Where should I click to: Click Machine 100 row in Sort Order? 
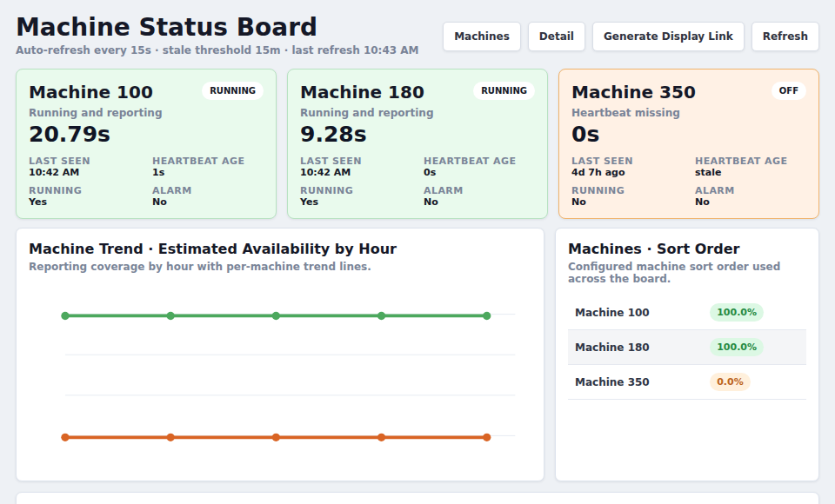[687, 313]
